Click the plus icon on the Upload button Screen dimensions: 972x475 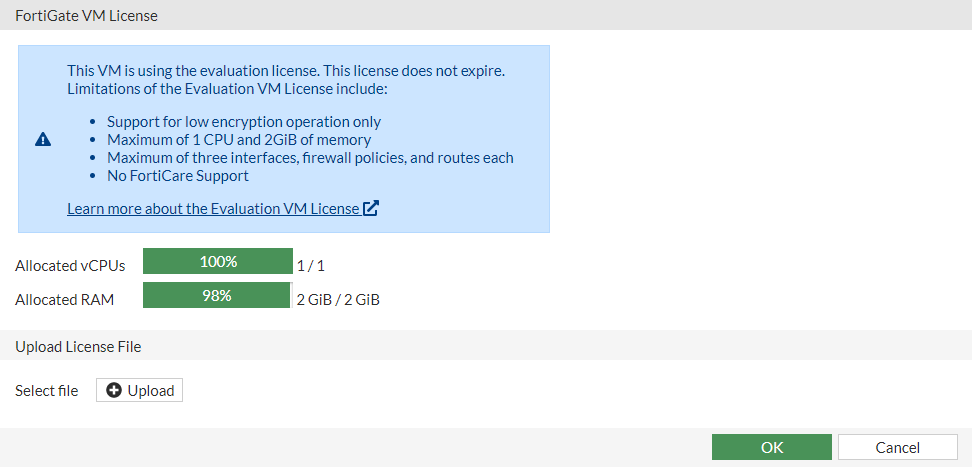pos(114,391)
